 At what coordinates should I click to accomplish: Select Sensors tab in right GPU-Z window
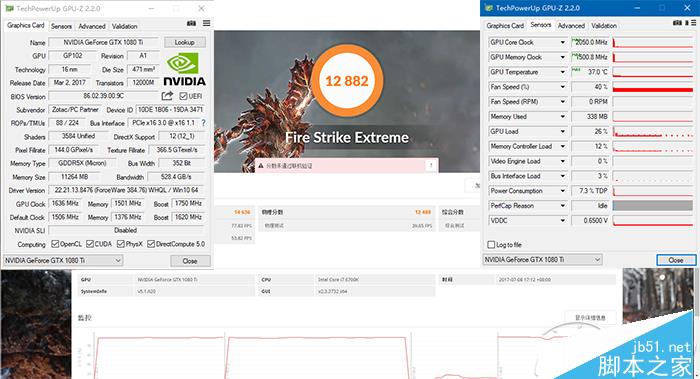541,25
